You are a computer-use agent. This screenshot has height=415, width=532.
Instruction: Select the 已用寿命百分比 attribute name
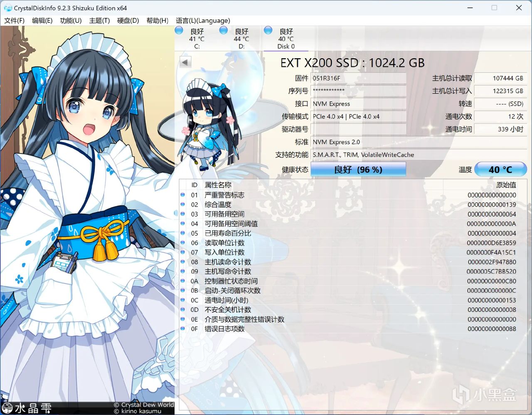tap(228, 233)
